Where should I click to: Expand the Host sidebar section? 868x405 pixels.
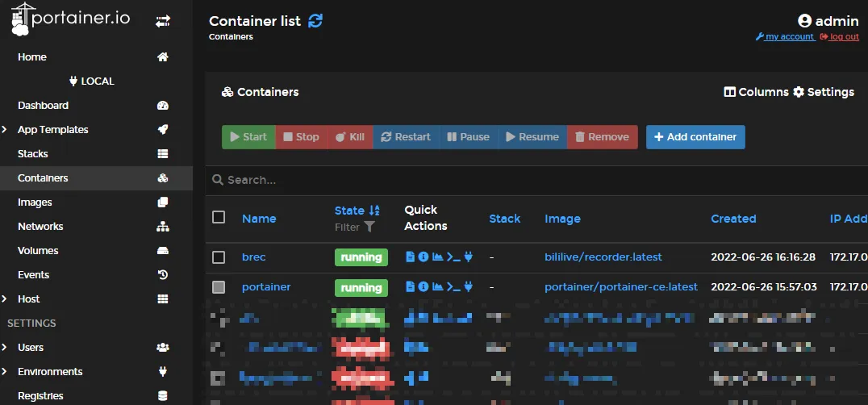pyautogui.click(x=5, y=299)
